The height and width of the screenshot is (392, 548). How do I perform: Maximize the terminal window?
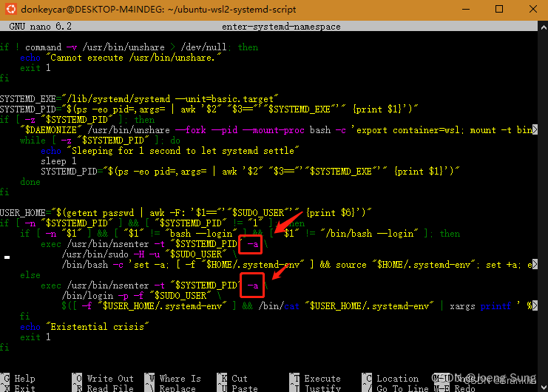(x=499, y=9)
